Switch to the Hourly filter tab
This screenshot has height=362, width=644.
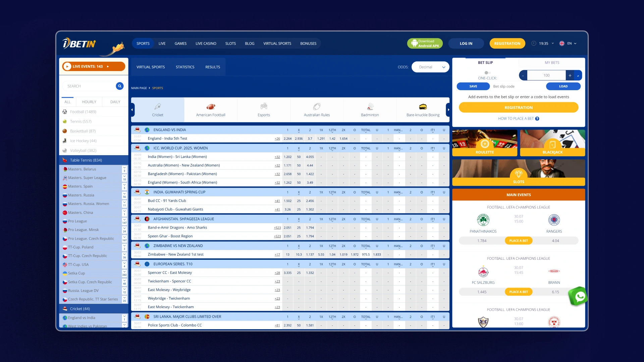click(x=89, y=102)
